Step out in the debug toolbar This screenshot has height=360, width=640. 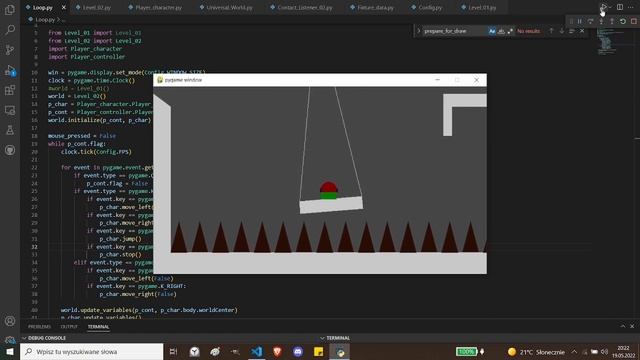pyautogui.click(x=611, y=21)
